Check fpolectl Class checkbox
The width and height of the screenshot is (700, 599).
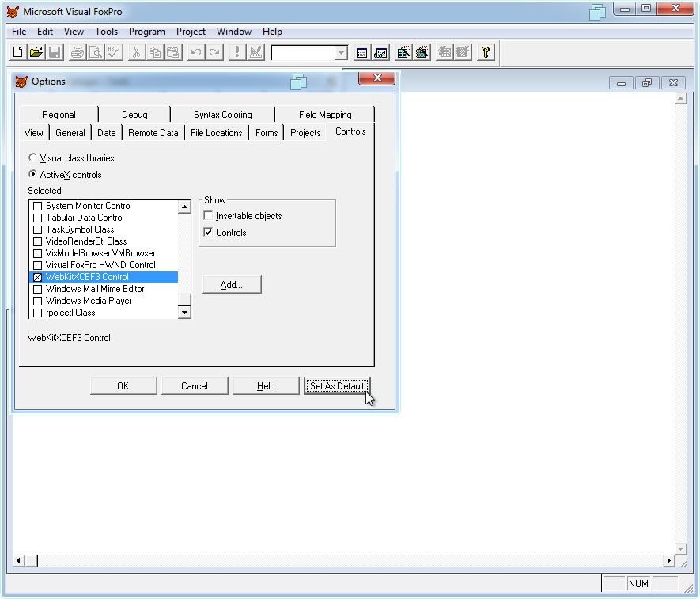[x=38, y=313]
